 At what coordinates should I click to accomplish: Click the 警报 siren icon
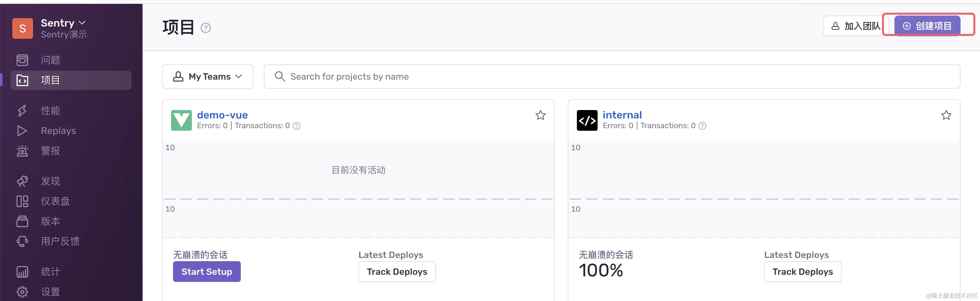coord(22,151)
